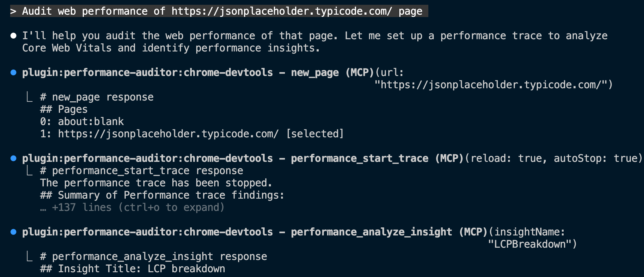Viewport: 644px width, 277px height.
Task: Click the [selected] marker on page 1
Action: click(315, 134)
